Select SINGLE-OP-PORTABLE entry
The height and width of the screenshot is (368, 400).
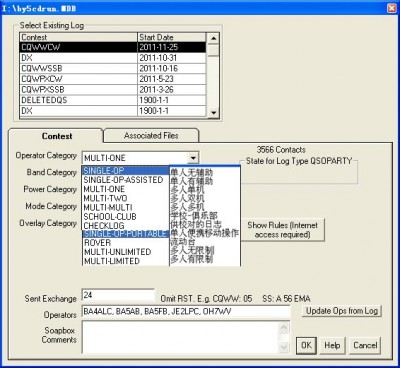pyautogui.click(x=126, y=234)
